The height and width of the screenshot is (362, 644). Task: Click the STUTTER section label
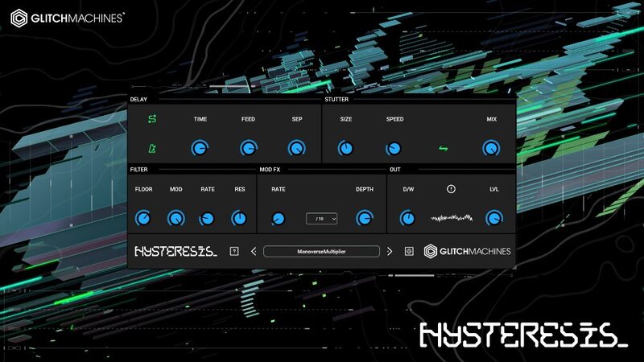click(x=336, y=99)
